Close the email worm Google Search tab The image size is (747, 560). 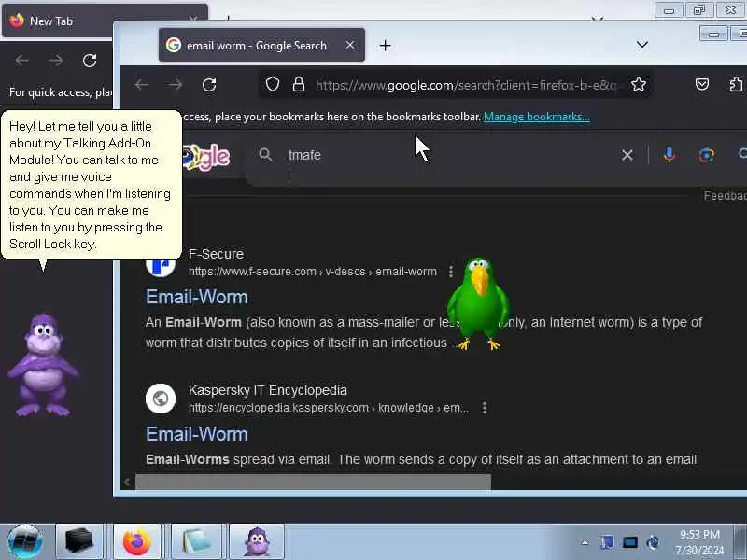(x=350, y=45)
